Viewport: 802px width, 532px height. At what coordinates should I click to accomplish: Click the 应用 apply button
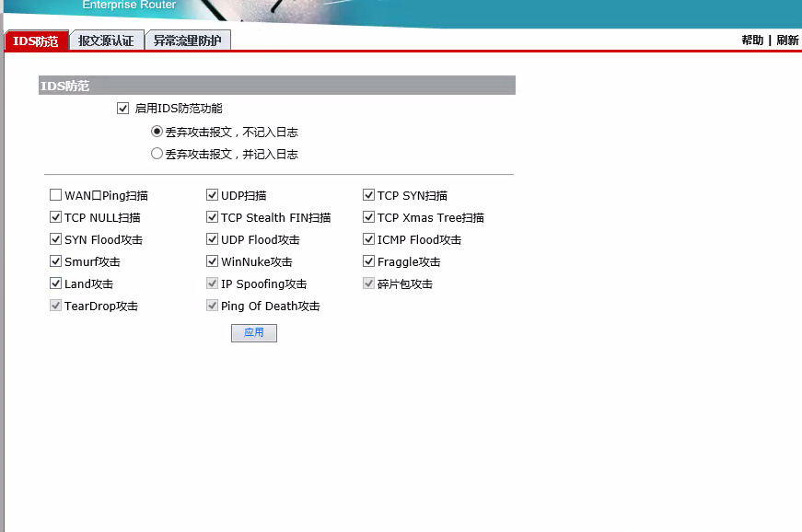[254, 332]
